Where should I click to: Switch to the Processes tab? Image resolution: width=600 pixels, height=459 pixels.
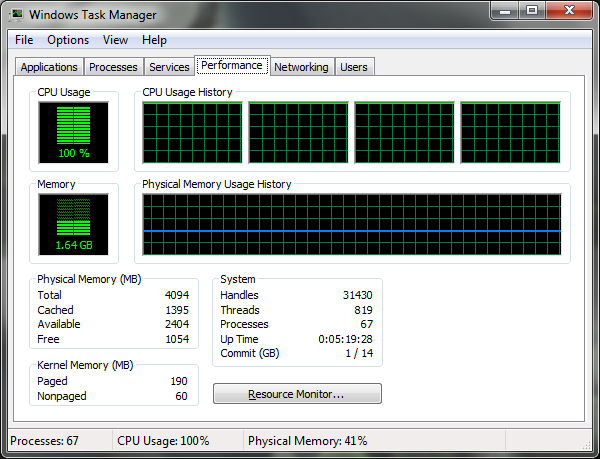(113, 67)
